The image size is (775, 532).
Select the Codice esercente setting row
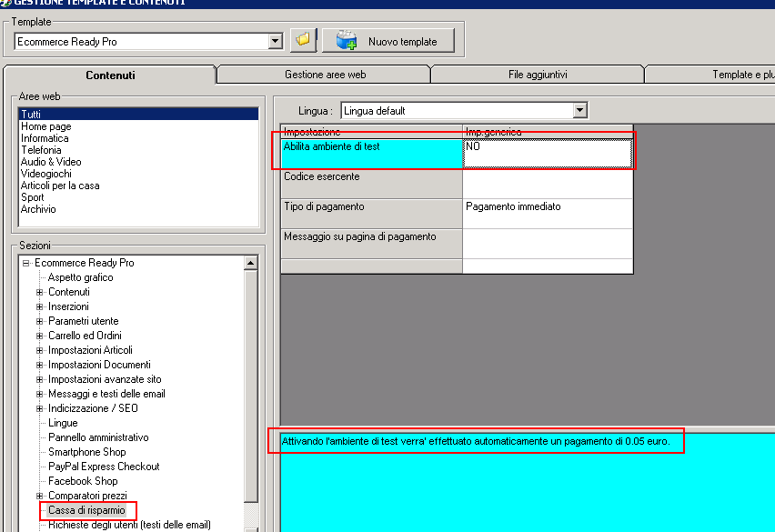[x=371, y=184]
